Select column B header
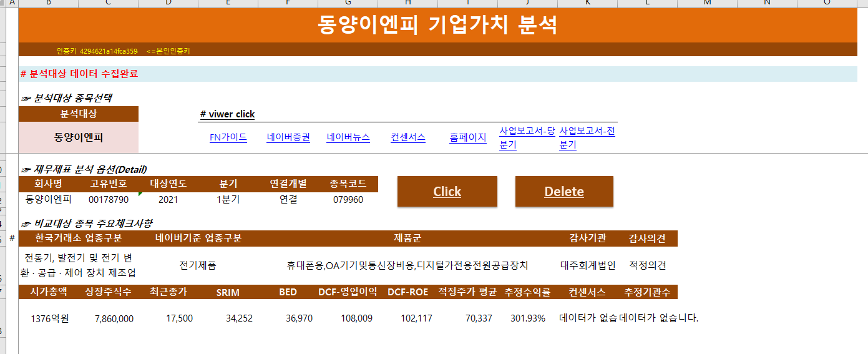 click(x=49, y=3)
